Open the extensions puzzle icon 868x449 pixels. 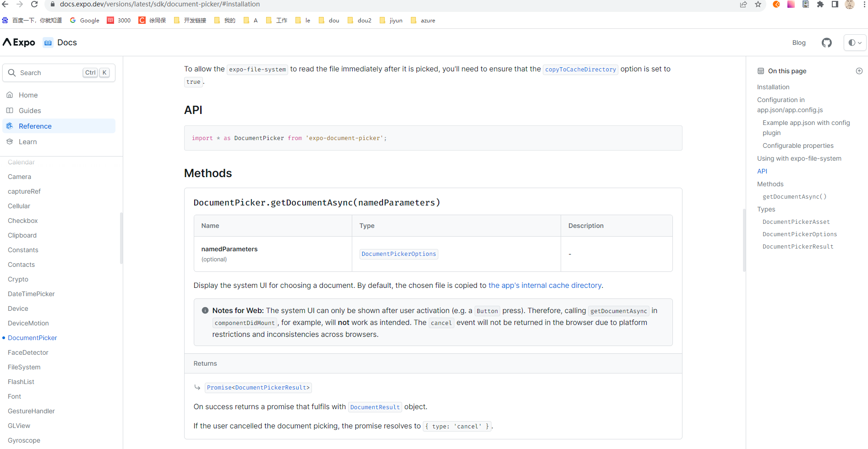point(820,4)
